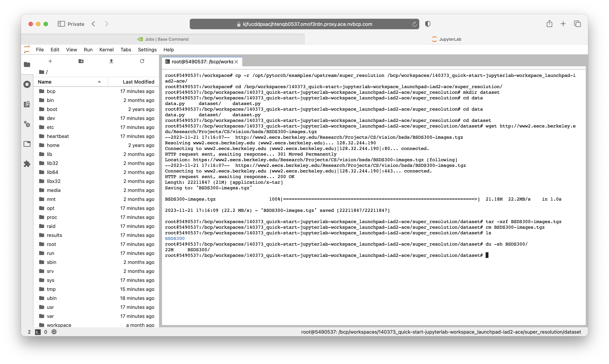Click the browser Share icon
The height and width of the screenshot is (364, 609).
549,24
